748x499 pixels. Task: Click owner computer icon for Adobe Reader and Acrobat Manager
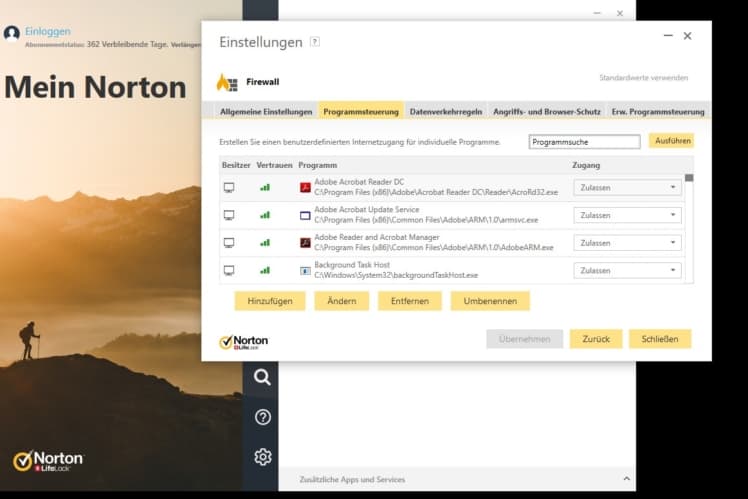tap(229, 243)
